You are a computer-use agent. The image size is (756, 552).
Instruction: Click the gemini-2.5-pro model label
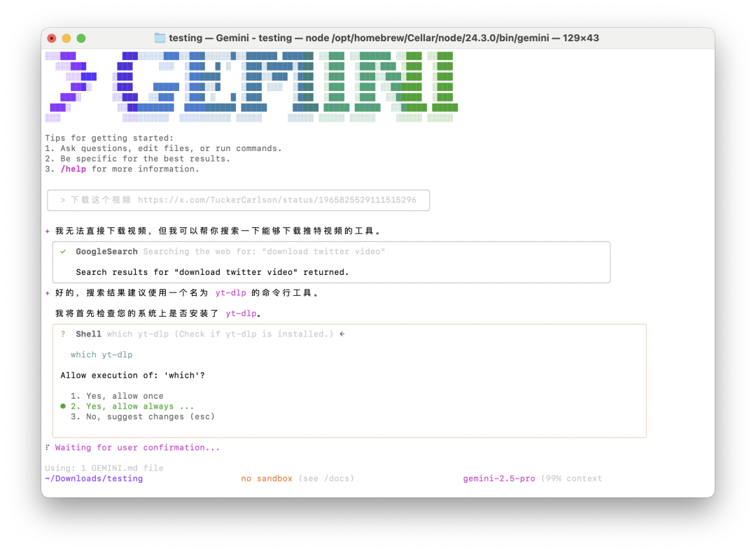coord(499,479)
